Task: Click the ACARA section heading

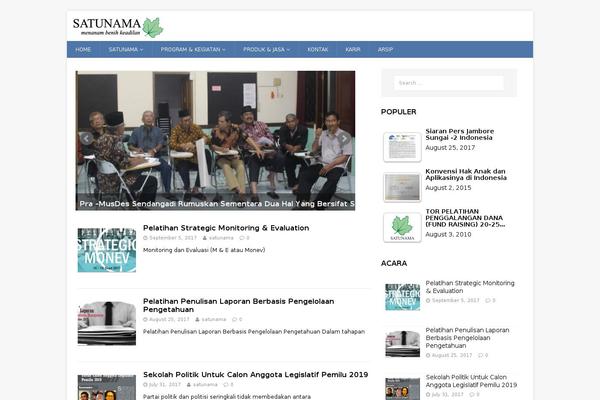Action: 394,263
